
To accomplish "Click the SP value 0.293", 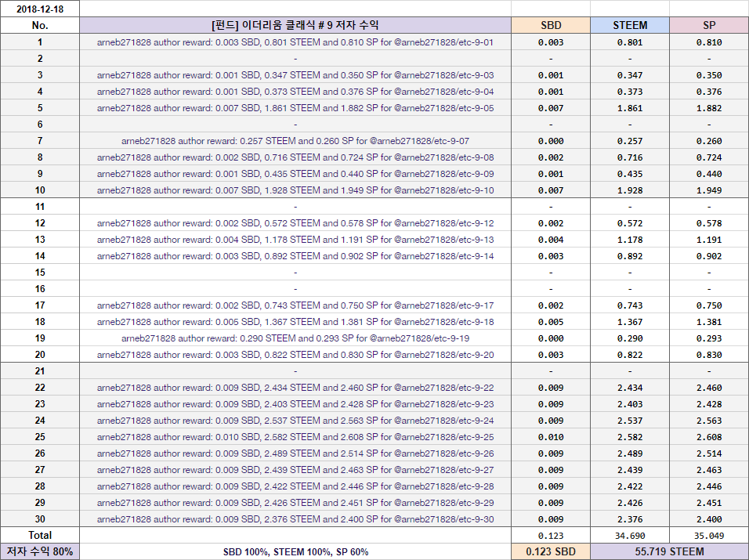I will point(709,338).
